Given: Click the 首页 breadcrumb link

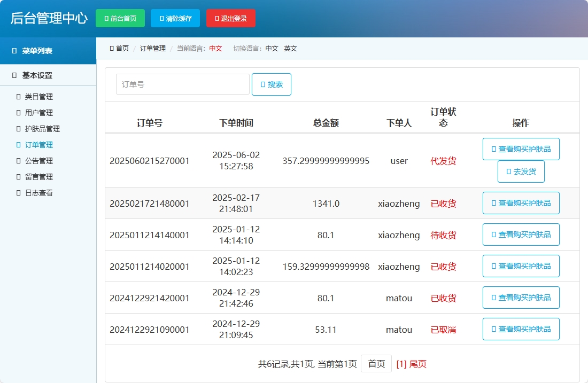Looking at the screenshot, I should click(x=122, y=49).
